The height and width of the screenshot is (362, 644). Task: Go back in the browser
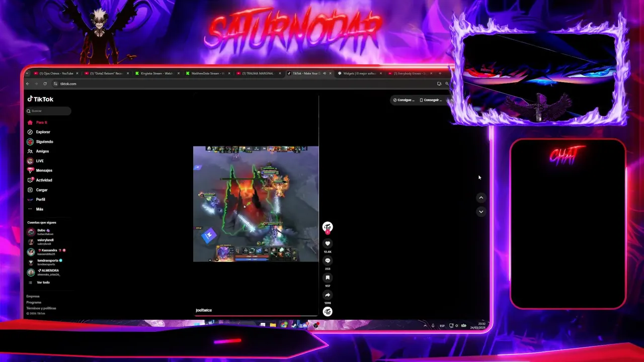28,83
